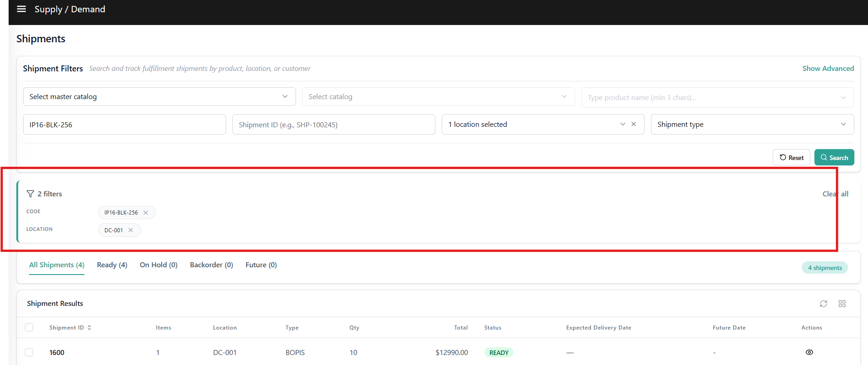Screen dimensions: 868x365
Task: Click the Expected Delivery Date column header
Action: [x=598, y=328]
